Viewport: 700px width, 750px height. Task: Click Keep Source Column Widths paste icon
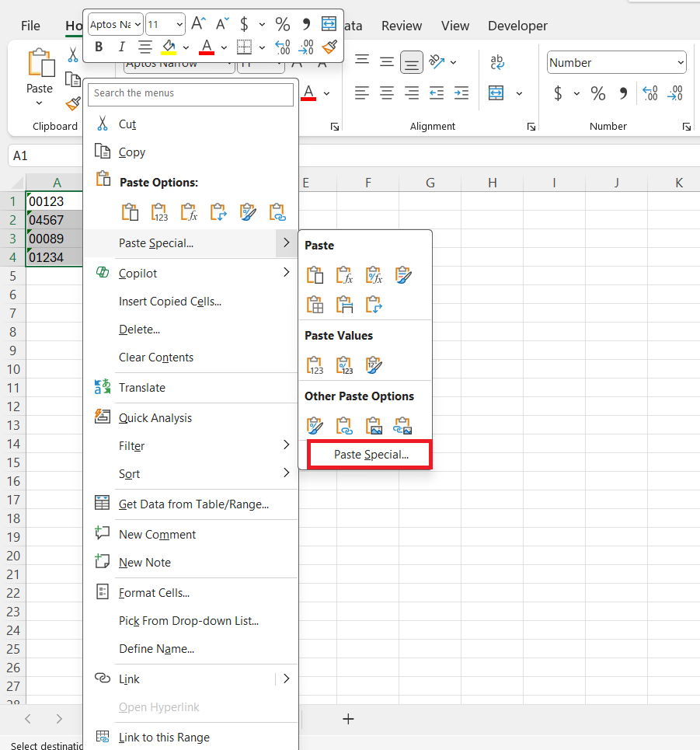coord(344,304)
